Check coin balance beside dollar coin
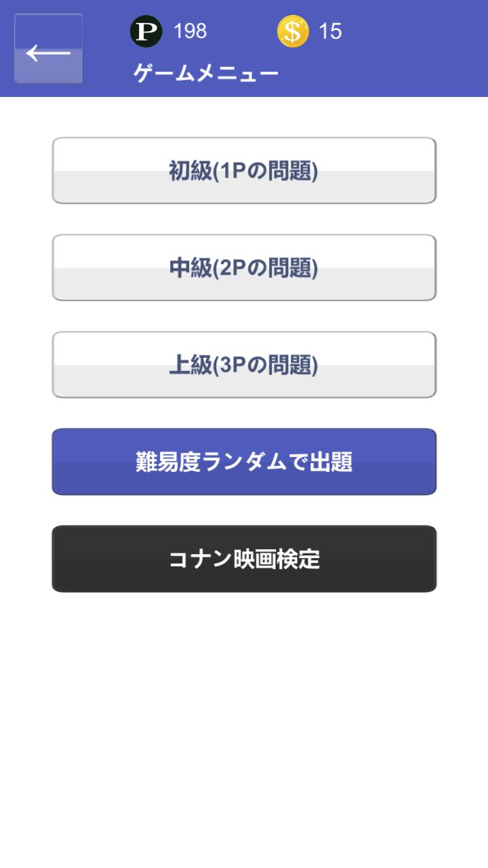The height and width of the screenshot is (868, 488). pyautogui.click(x=330, y=31)
